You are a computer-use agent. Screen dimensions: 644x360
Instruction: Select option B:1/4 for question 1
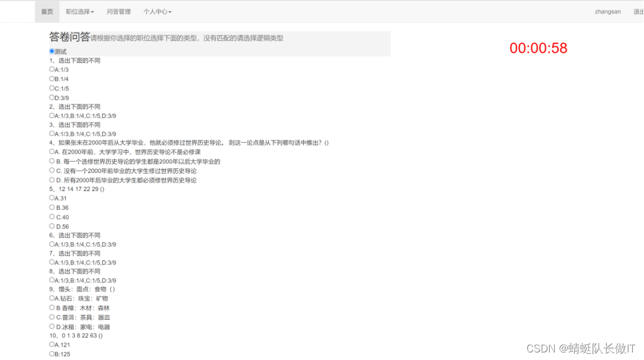pyautogui.click(x=52, y=79)
